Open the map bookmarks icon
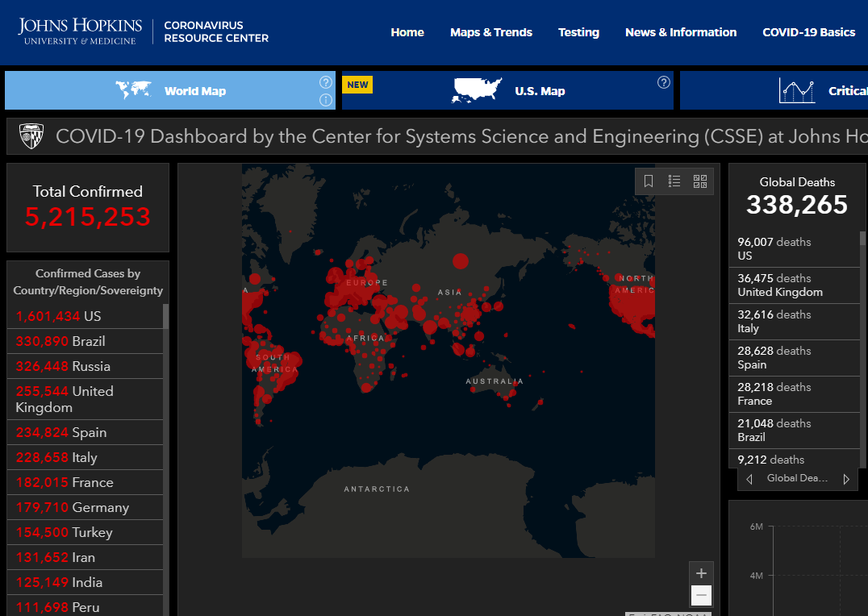 649,181
